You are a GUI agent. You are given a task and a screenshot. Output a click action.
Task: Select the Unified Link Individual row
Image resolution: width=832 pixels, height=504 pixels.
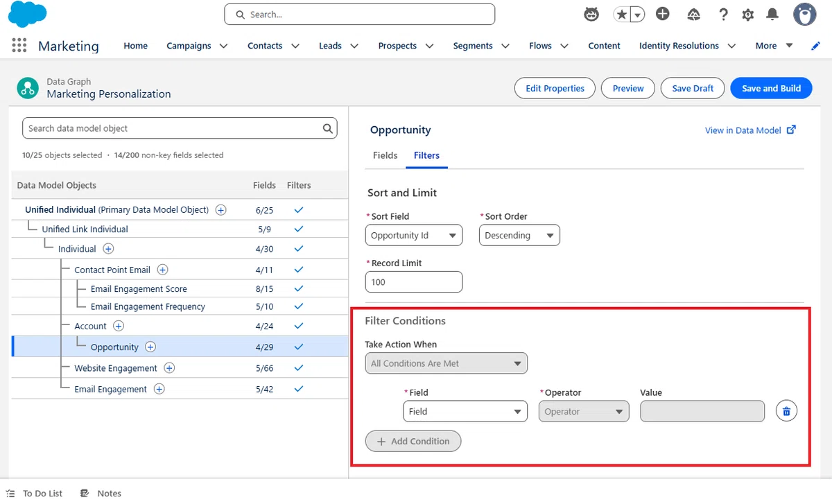coord(180,229)
